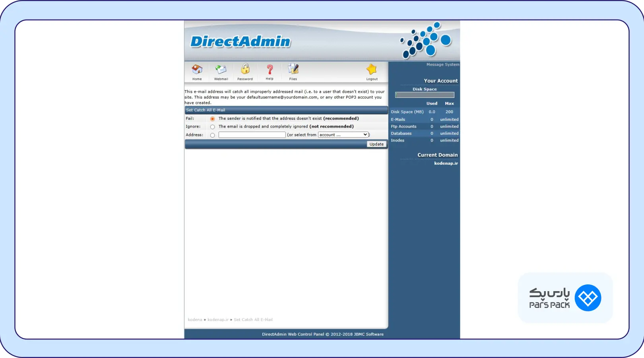644x358 pixels.
Task: Click the Databases row label
Action: [401, 133]
